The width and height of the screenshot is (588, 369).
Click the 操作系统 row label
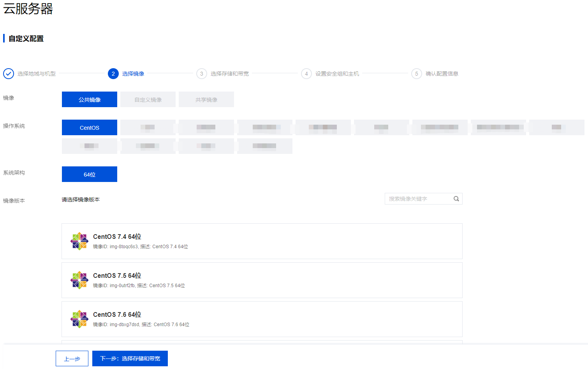click(x=14, y=126)
